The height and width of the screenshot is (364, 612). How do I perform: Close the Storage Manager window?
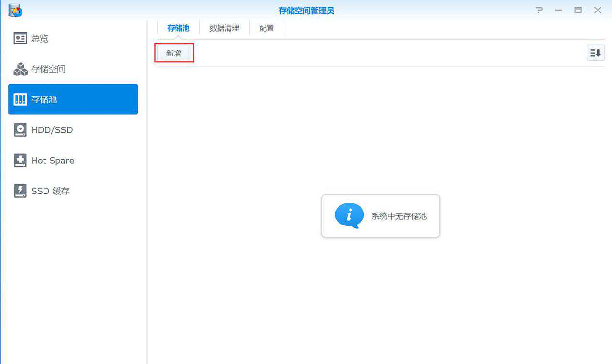598,10
